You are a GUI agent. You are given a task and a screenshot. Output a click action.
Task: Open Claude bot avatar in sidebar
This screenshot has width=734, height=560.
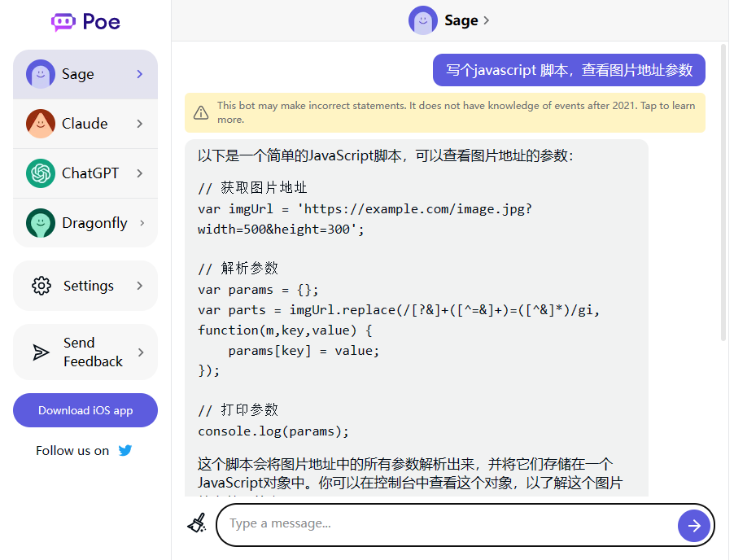[x=41, y=124]
